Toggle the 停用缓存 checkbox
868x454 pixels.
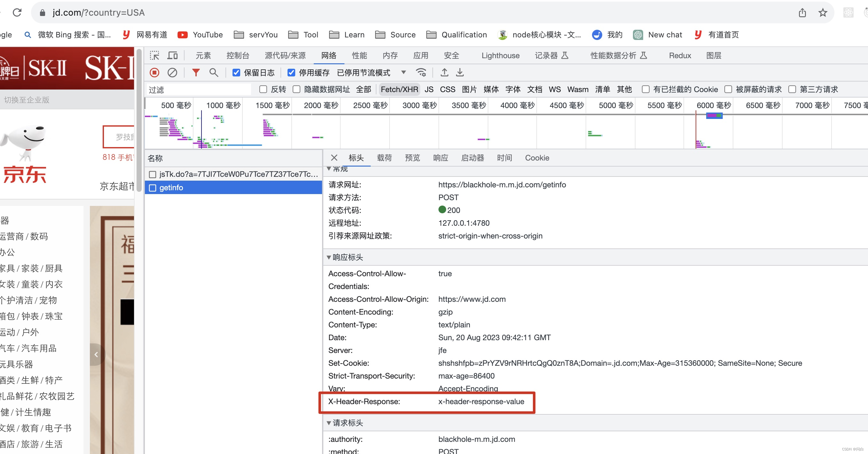(x=291, y=73)
